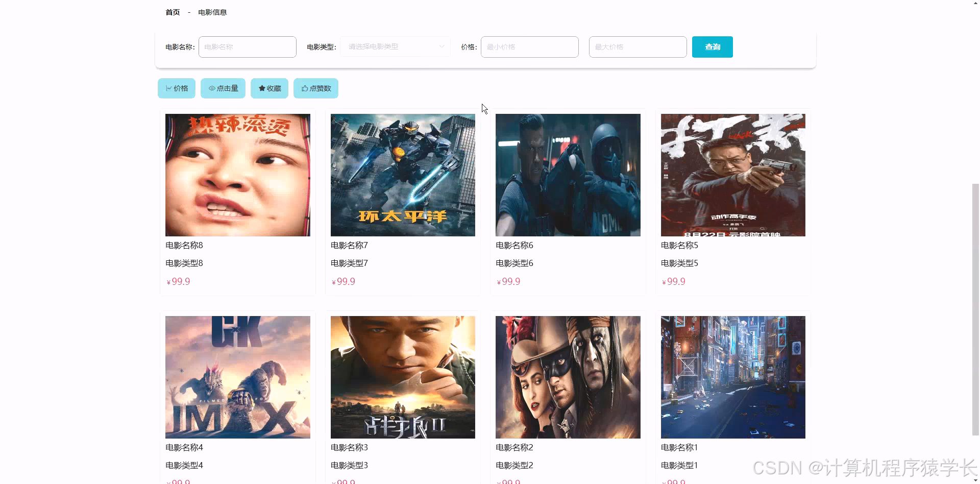Click the ¥99.9 price of 电影名称5

coord(674,282)
